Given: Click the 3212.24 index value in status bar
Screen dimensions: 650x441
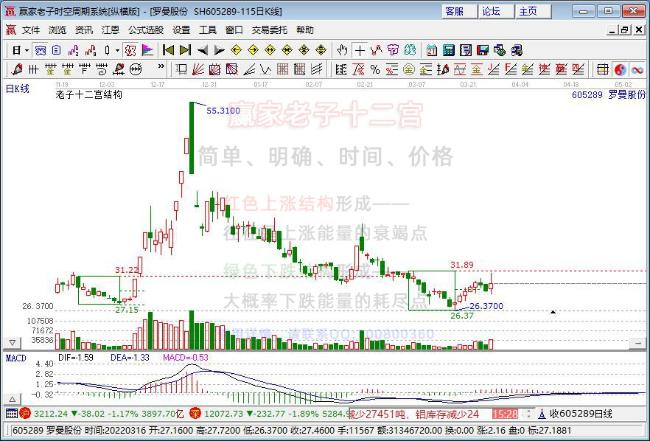Looking at the screenshot, I should [x=51, y=414].
